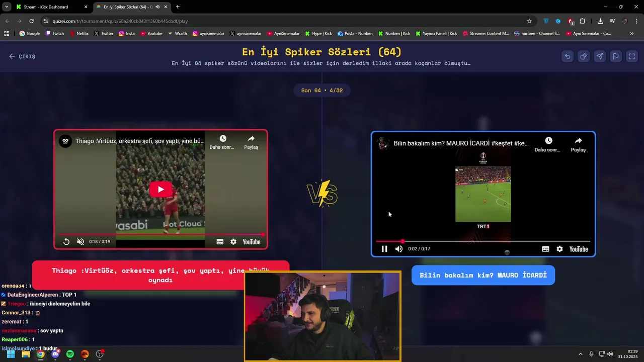The height and width of the screenshot is (362, 644).
Task: Open the volume control in system tray
Action: tap(610, 354)
